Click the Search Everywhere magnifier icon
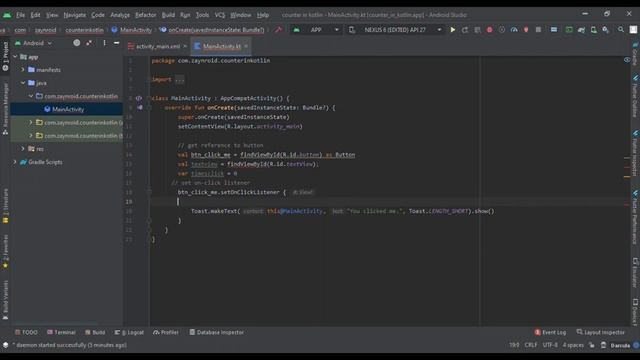The image size is (640, 360). (x=621, y=30)
